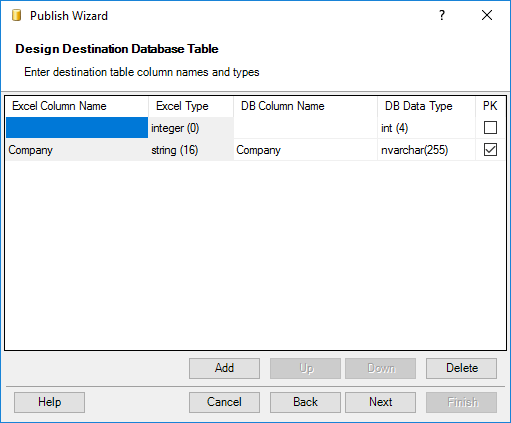The height and width of the screenshot is (423, 511).
Task: Uncheck the PK box for Company row
Action: click(490, 150)
